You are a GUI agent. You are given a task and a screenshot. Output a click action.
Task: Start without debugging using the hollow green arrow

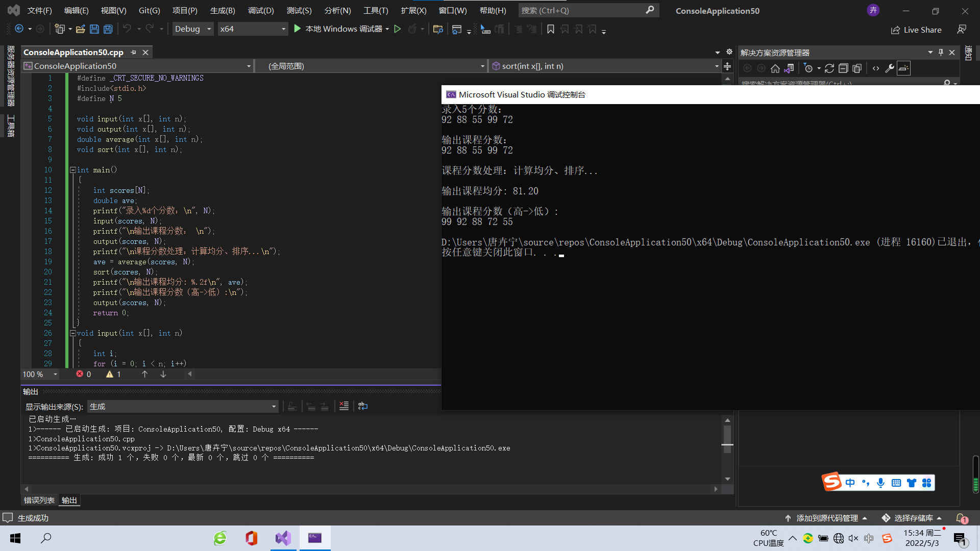point(398,29)
